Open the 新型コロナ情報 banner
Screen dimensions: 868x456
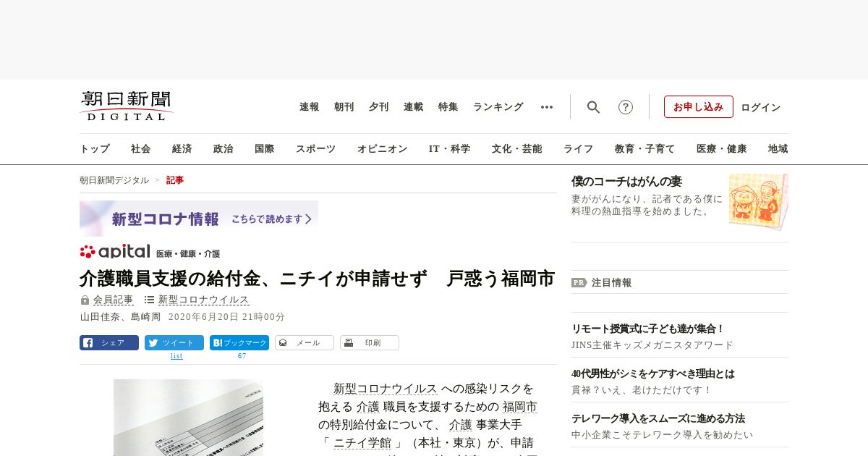(x=199, y=219)
